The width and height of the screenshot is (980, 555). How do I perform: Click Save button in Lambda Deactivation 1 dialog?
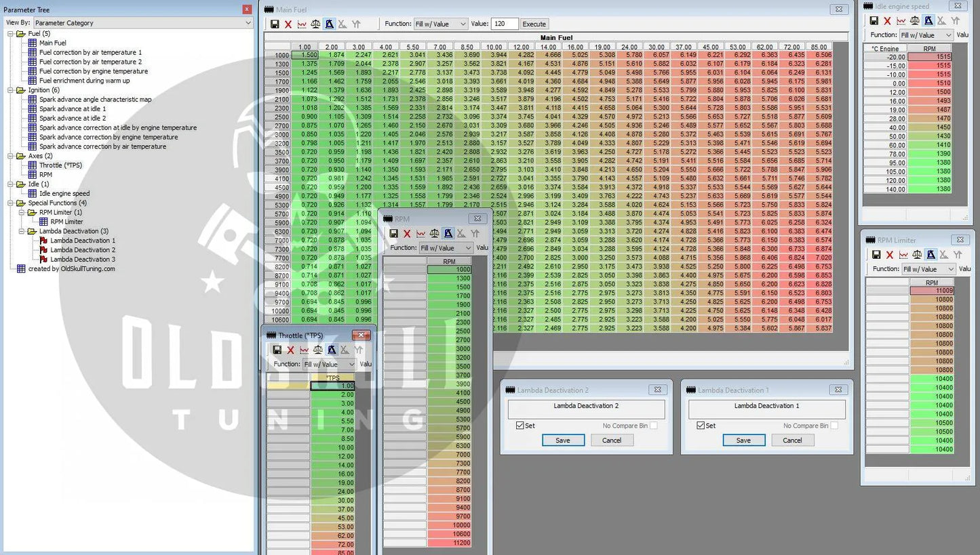pos(743,440)
